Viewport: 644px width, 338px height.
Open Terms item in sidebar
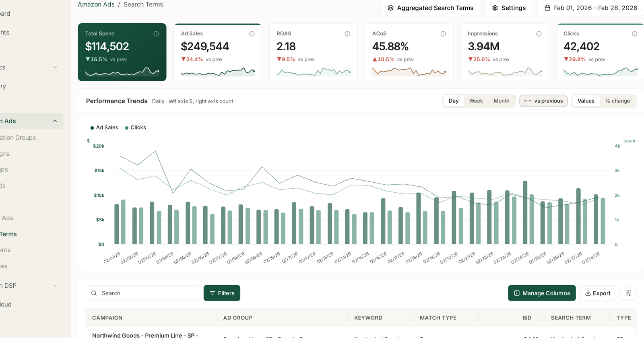pos(8,234)
